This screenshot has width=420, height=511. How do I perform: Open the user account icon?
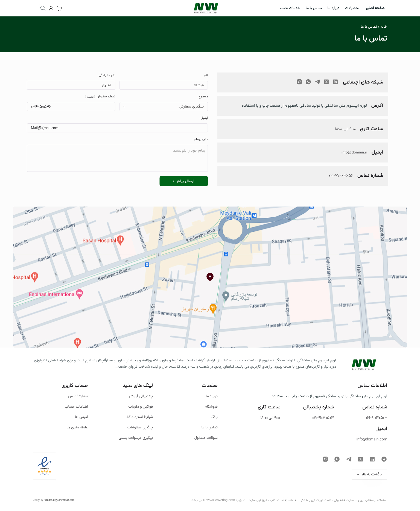[x=51, y=8]
